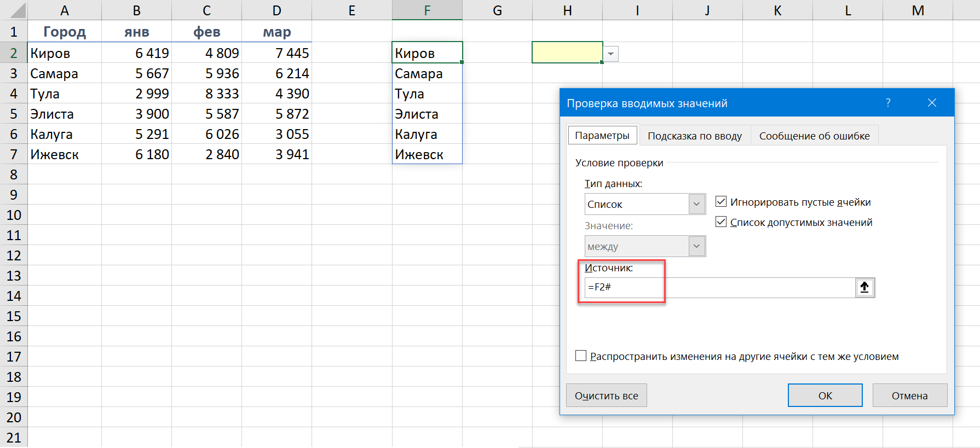
Task: Select the value 8 333 in column C
Action: (206, 94)
